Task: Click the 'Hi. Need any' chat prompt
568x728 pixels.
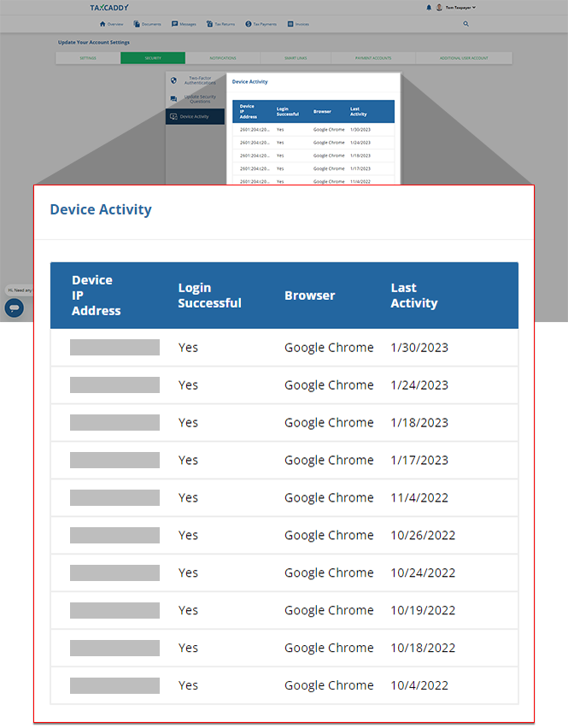Action: point(19,291)
